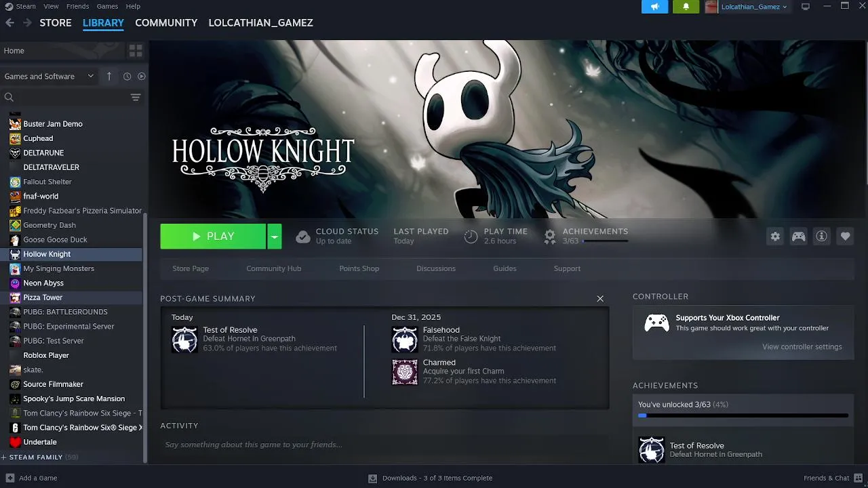Open the Support link
The image size is (868, 488).
coord(567,268)
